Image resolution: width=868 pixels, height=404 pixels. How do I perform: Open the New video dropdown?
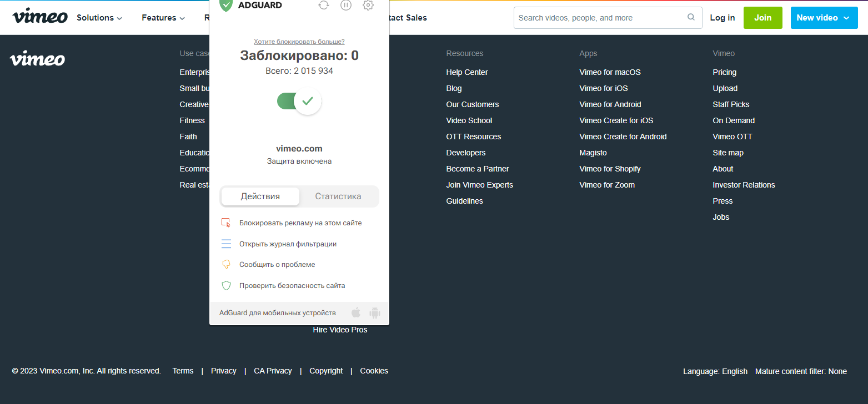tap(824, 17)
